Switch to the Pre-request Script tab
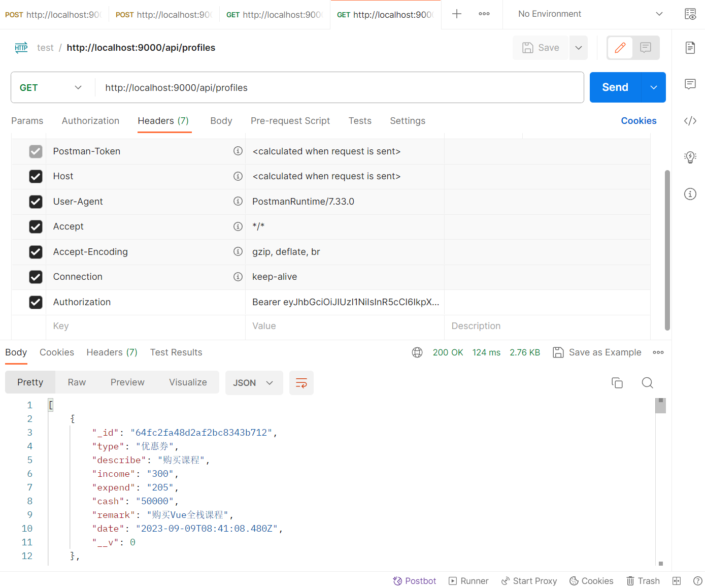The height and width of the screenshot is (588, 705). (290, 121)
